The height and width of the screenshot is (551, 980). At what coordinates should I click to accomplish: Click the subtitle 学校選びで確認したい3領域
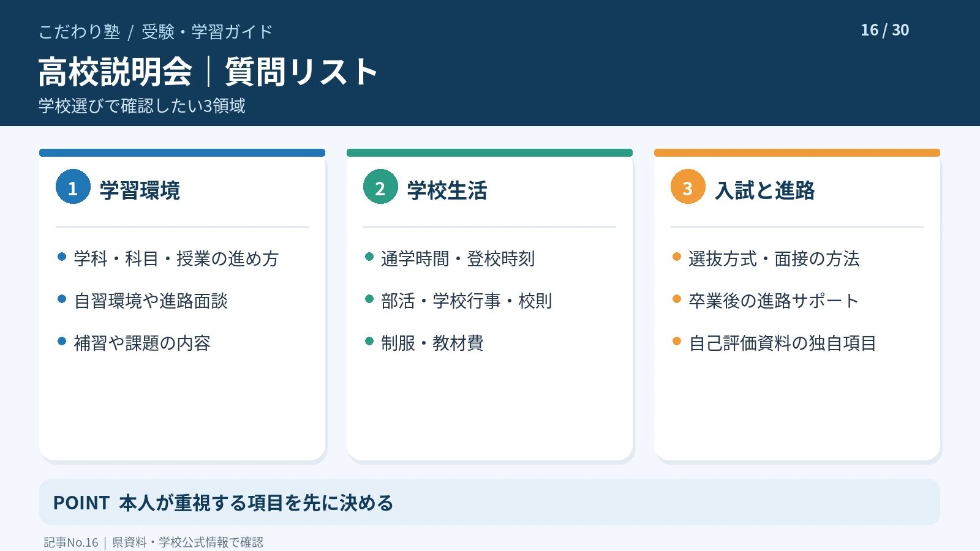142,106
